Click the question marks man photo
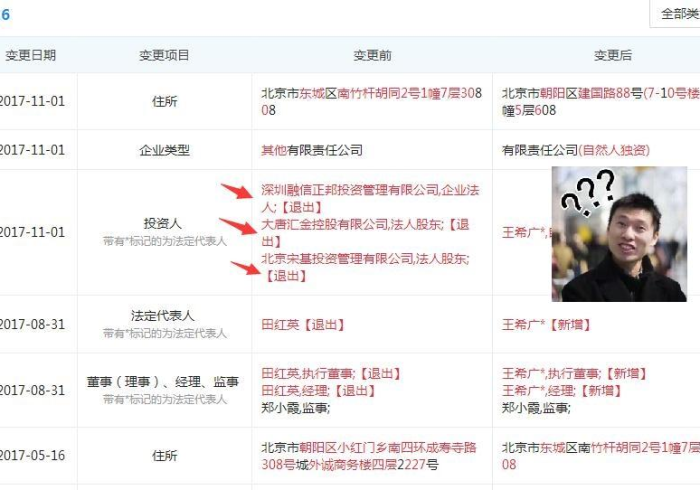The height and width of the screenshot is (490, 700). 619,234
